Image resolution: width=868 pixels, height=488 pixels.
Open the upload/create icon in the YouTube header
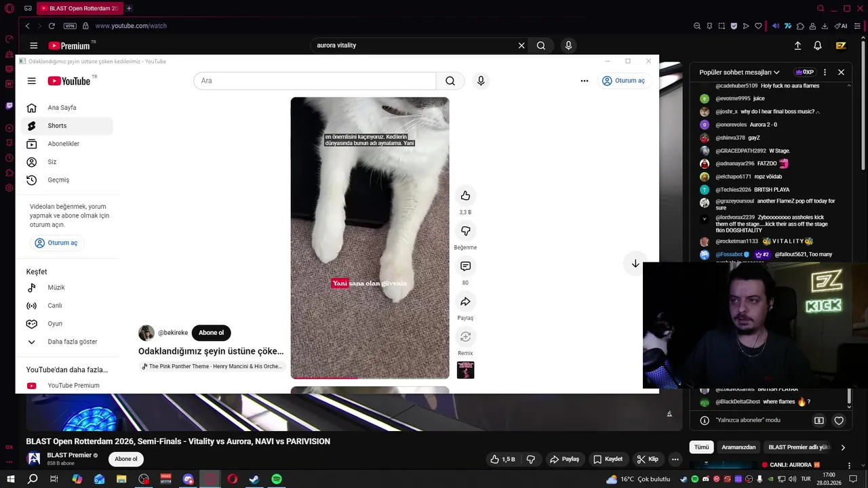(797, 45)
